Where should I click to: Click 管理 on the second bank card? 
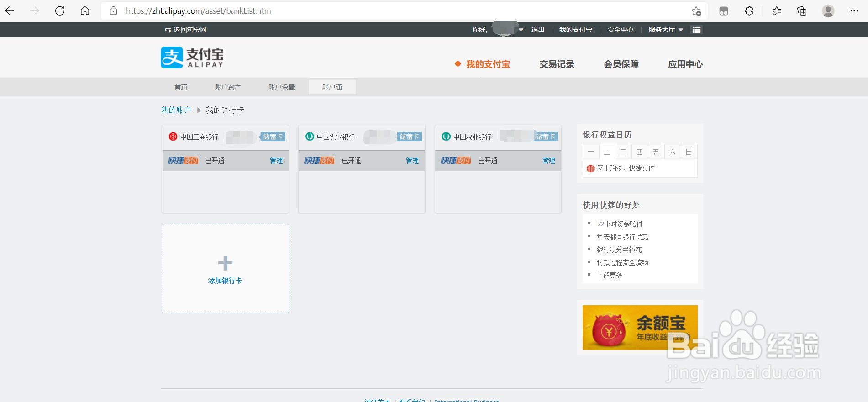(x=412, y=161)
